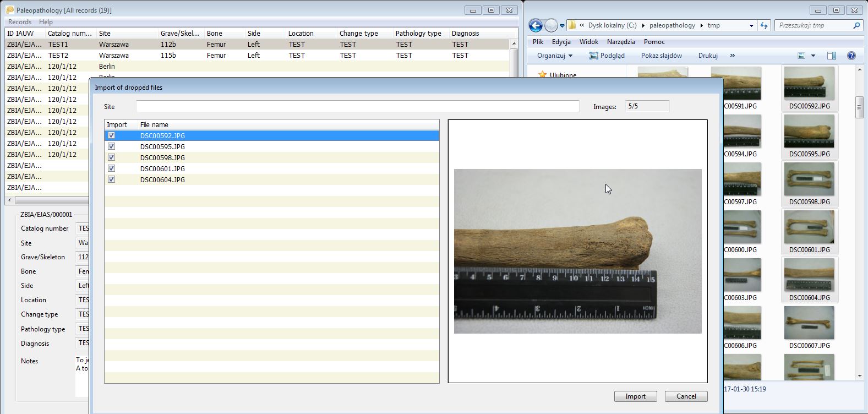Open the Records menu
Viewport: 868px width, 414px height.
(20, 22)
